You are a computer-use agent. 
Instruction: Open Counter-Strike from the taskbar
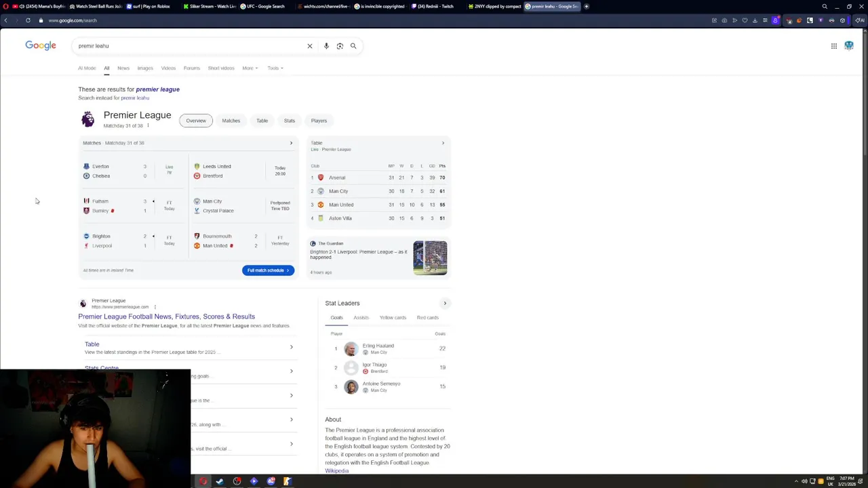[x=288, y=481]
